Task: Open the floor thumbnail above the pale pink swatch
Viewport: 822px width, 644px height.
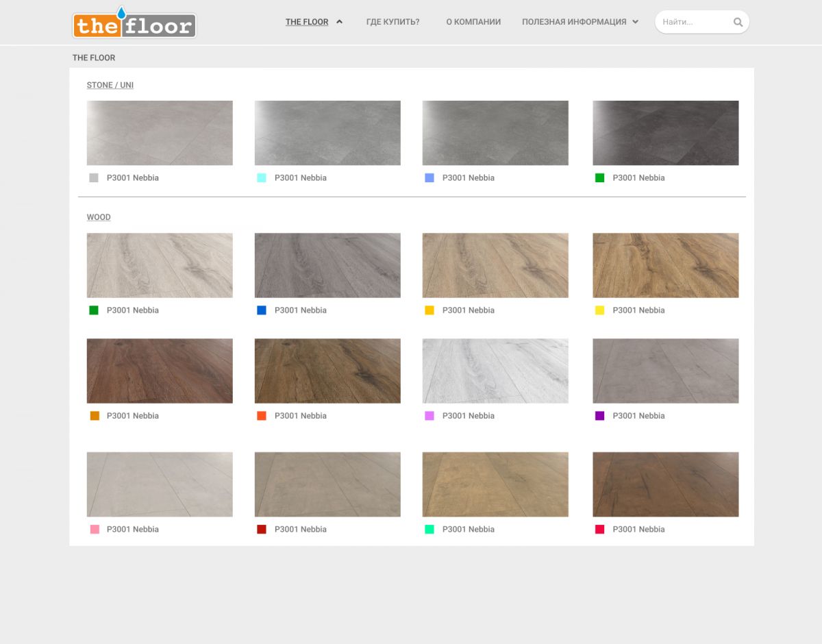Action: pyautogui.click(x=160, y=484)
